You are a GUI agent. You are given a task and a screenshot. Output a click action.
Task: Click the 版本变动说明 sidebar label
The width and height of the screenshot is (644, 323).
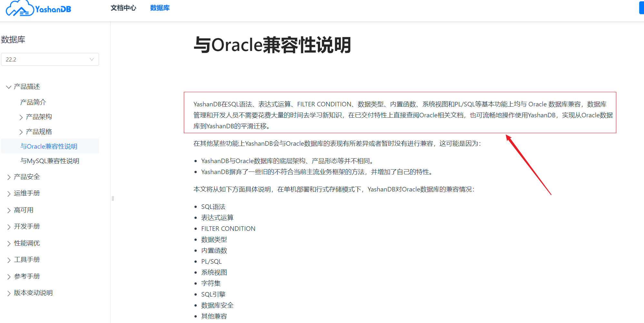pos(34,293)
